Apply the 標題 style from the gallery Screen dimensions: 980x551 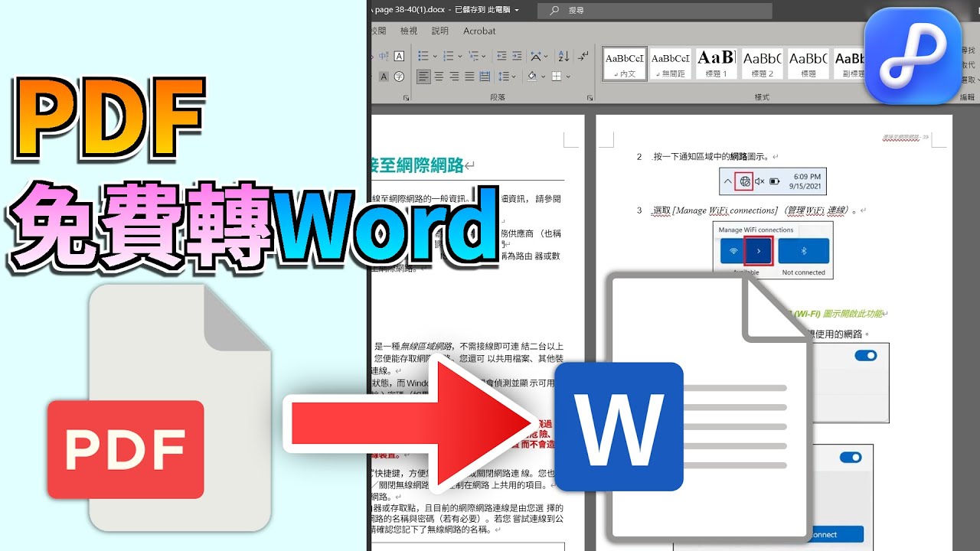808,64
